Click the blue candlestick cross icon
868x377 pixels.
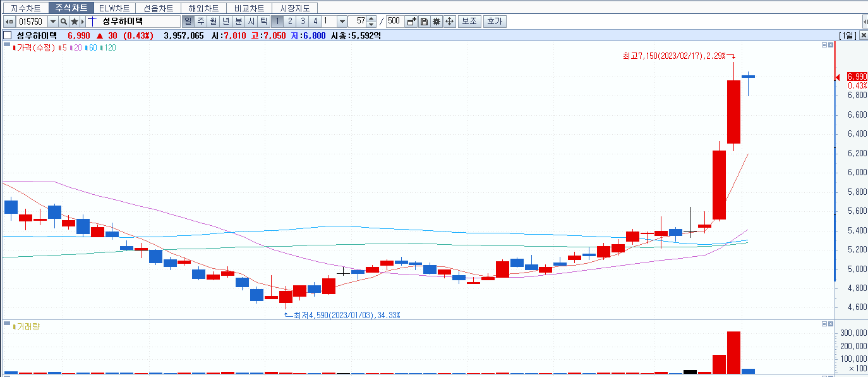point(92,22)
